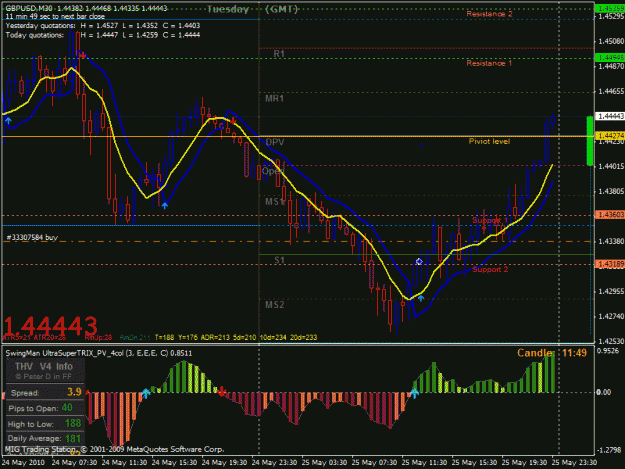
Task: Click the orange 1.44274 pivot price tag
Action: tap(610, 136)
